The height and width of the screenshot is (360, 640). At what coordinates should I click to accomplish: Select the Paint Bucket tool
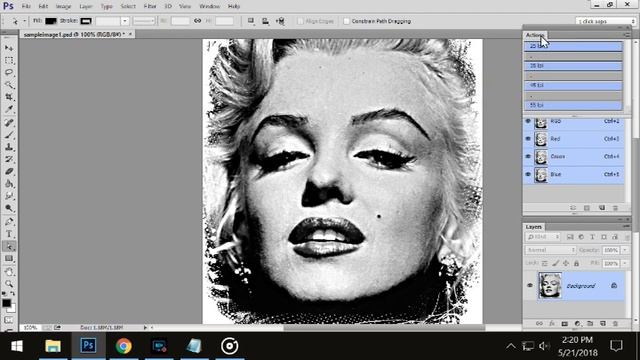point(9,184)
